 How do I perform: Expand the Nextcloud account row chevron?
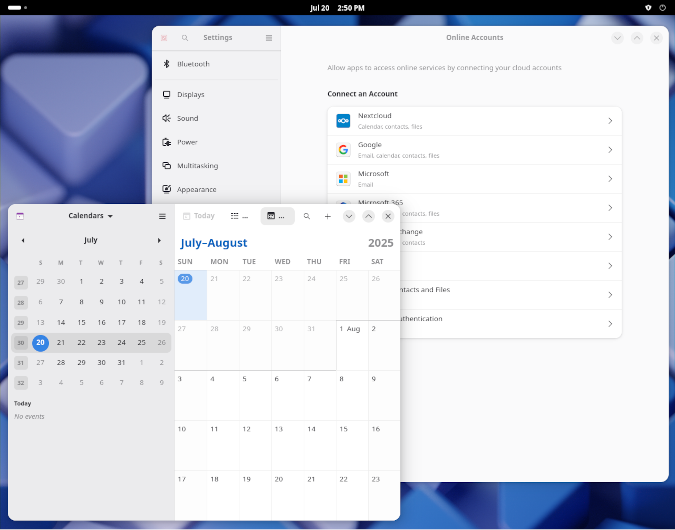coord(609,121)
